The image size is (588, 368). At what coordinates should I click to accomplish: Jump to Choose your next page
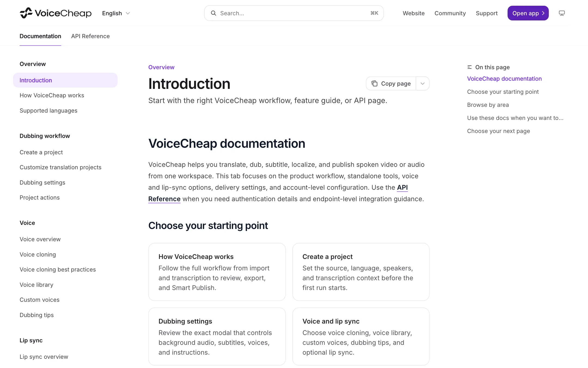point(498,131)
